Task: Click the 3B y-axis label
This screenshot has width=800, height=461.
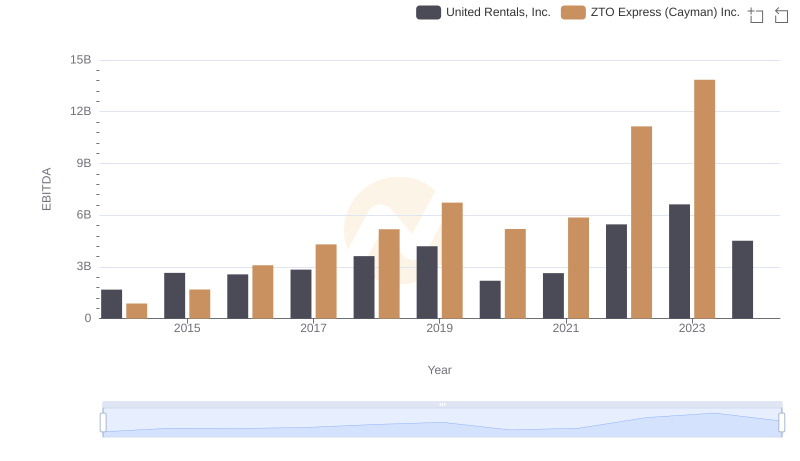Action: click(84, 266)
